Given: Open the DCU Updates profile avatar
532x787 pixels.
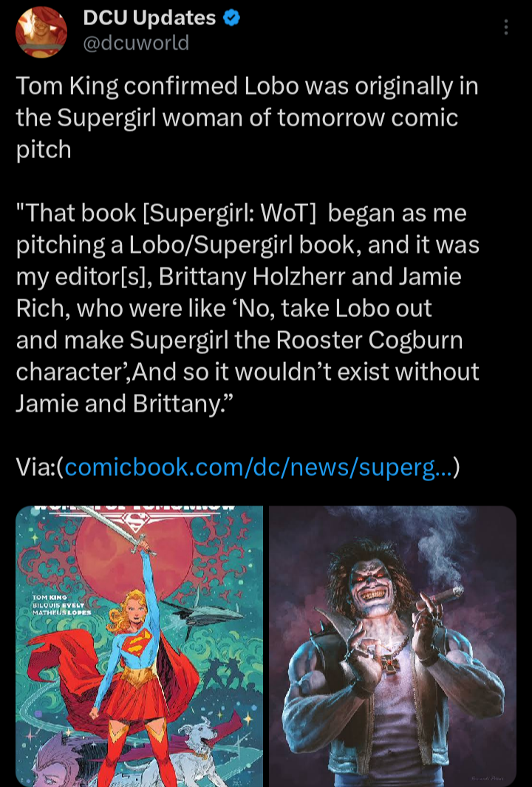Looking at the screenshot, I should pyautogui.click(x=41, y=32).
